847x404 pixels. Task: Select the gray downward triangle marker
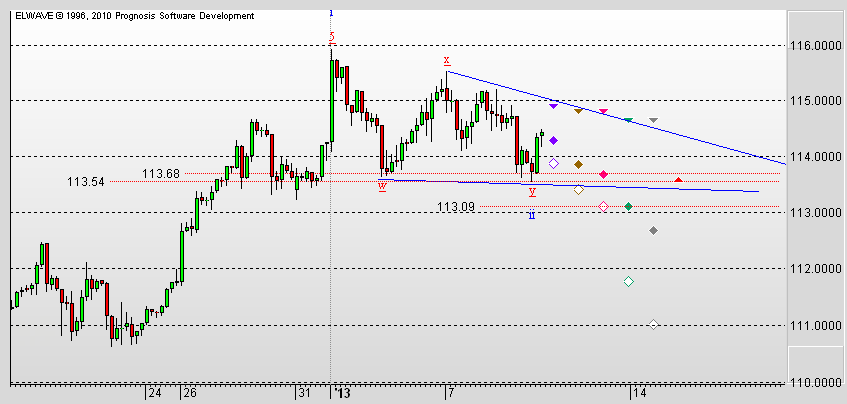point(653,120)
